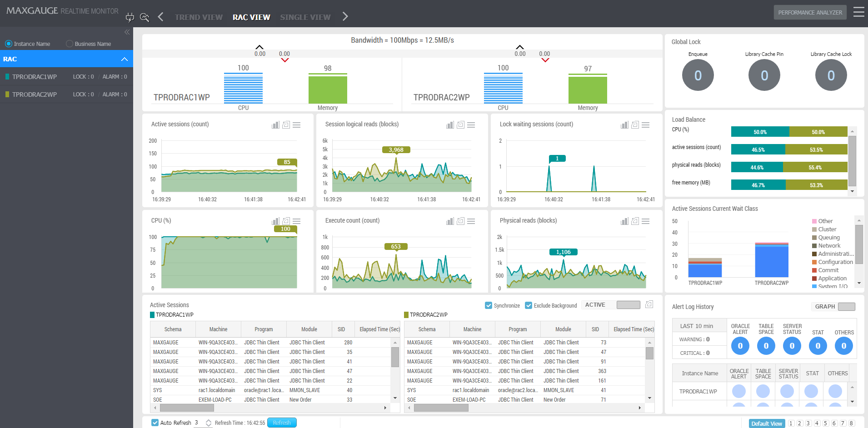The image size is (868, 428).
Task: Switch to Single View tab
Action: [305, 17]
